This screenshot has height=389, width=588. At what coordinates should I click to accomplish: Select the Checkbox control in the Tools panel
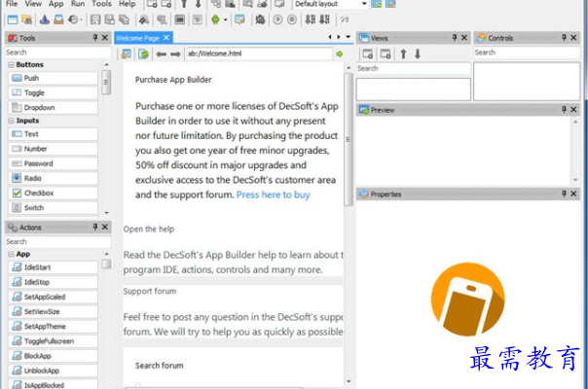pyautogui.click(x=53, y=193)
